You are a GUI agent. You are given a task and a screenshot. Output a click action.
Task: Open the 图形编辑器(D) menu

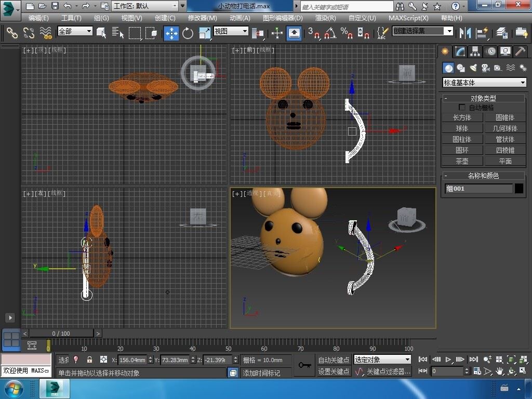pos(283,18)
